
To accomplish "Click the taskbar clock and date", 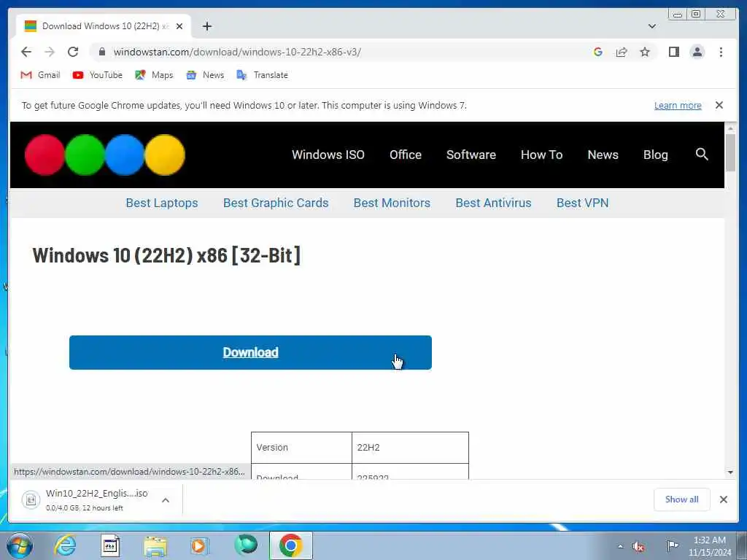I will [709, 546].
